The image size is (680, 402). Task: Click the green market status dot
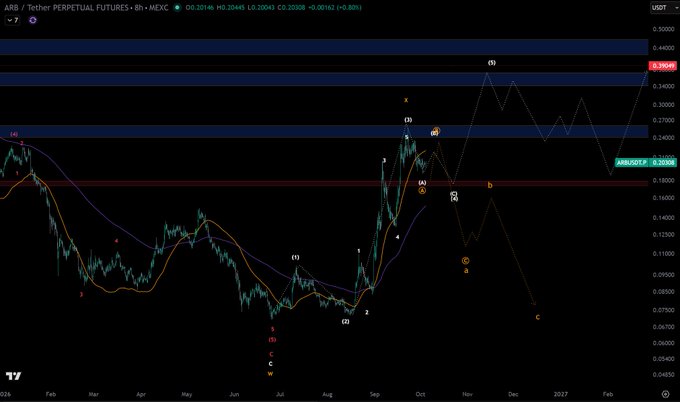[177, 7]
